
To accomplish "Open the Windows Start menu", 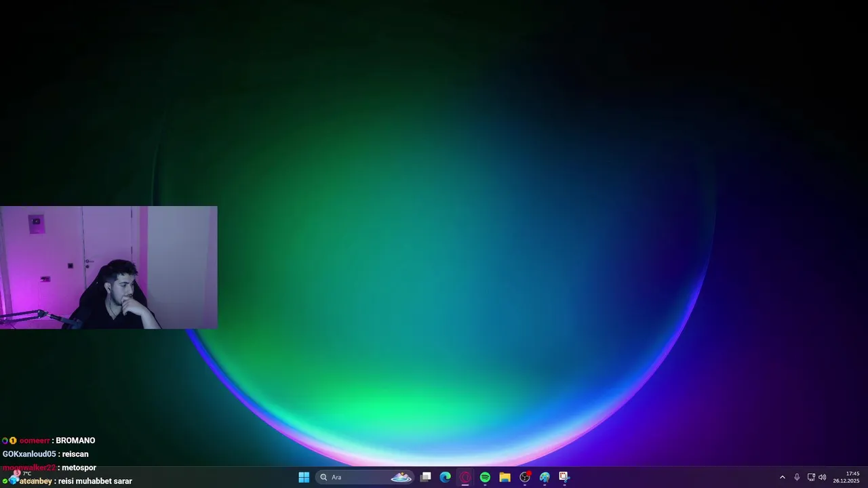I will 304,477.
